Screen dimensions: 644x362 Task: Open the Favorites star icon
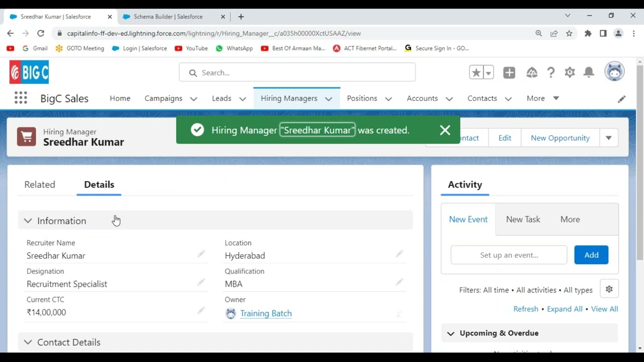(476, 72)
